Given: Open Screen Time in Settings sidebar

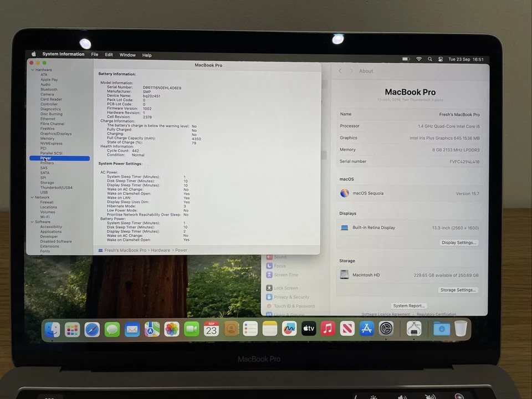Looking at the screenshot, I should click(282, 275).
